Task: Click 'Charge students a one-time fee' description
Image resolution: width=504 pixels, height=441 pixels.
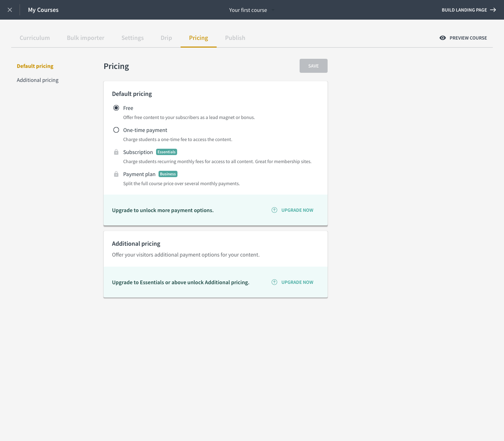Action: [x=178, y=139]
